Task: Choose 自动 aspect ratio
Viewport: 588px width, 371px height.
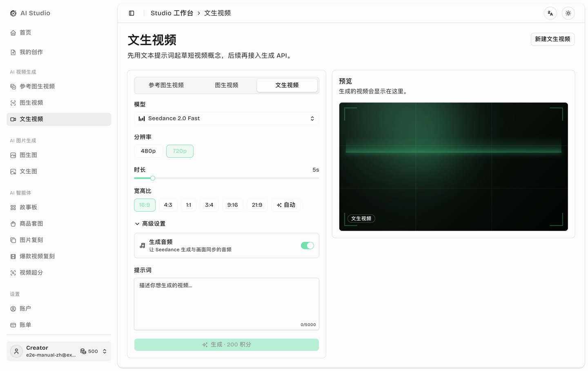Action: [286, 205]
